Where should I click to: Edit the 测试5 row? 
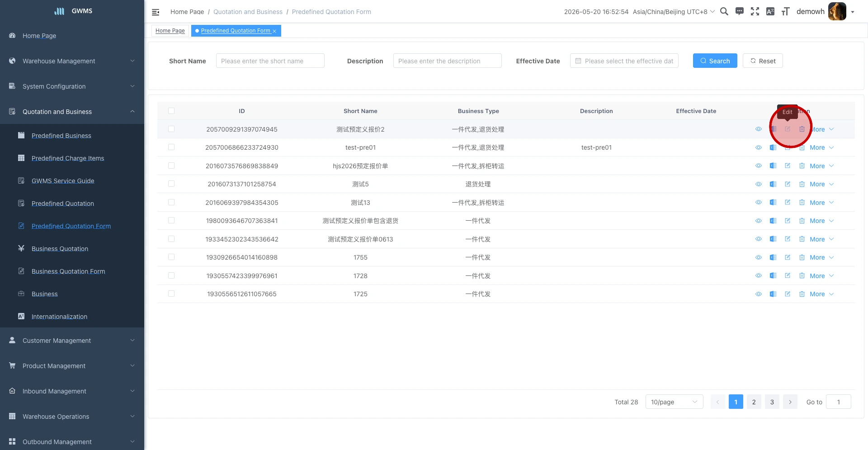coord(788,184)
